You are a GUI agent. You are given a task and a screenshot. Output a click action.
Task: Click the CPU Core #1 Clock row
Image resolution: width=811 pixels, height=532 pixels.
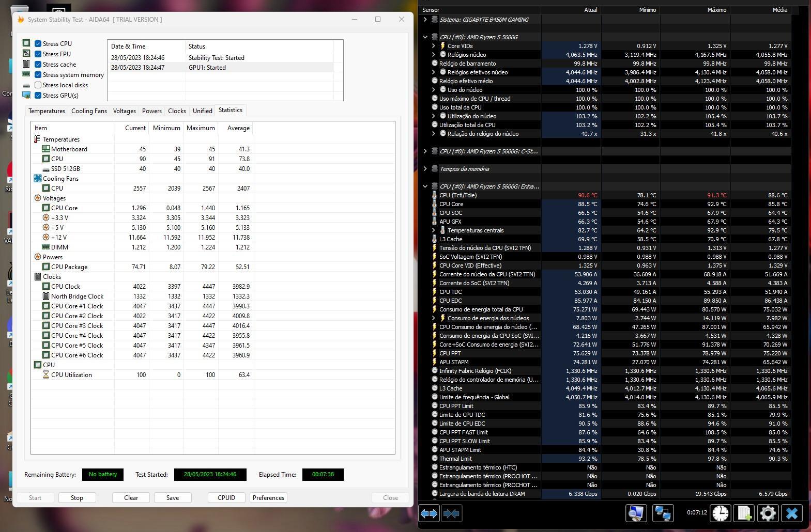(x=142, y=306)
